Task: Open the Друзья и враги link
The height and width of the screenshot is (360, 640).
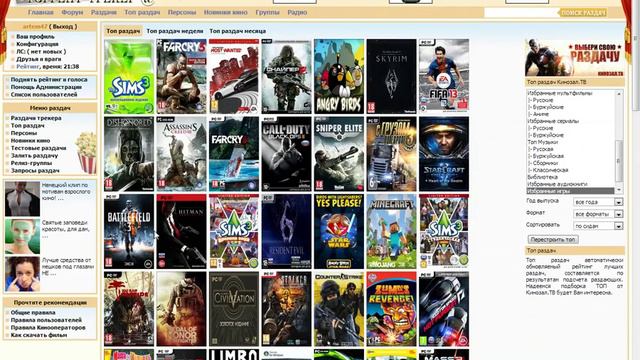Action: (39, 59)
